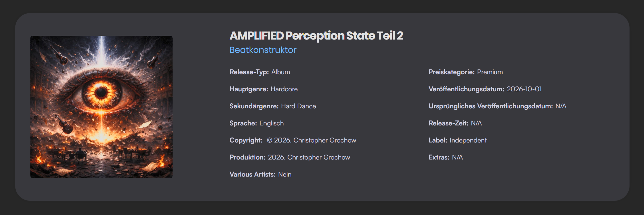Image resolution: width=644 pixels, height=215 pixels.
Task: Click the AMPLIFIED Perception State Teil 2 title
Action: [x=316, y=36]
